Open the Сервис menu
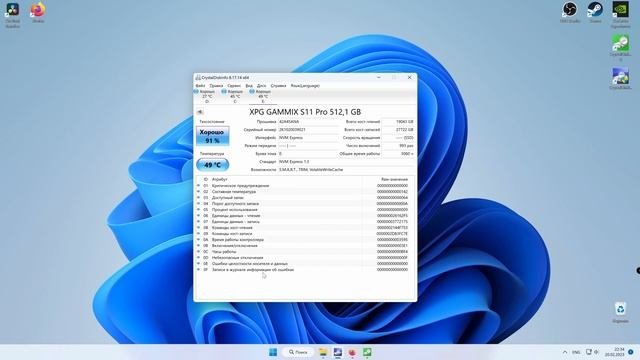 pyautogui.click(x=234, y=86)
